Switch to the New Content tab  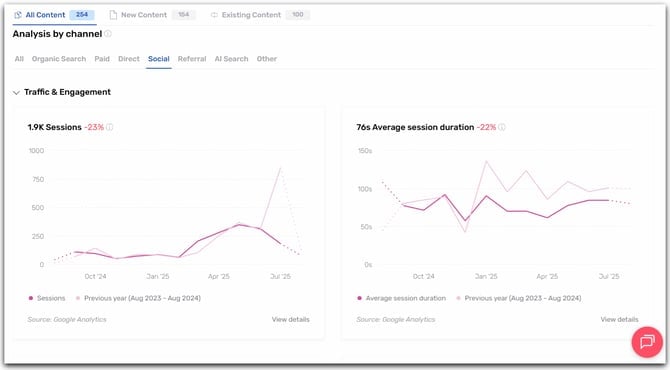pos(153,15)
